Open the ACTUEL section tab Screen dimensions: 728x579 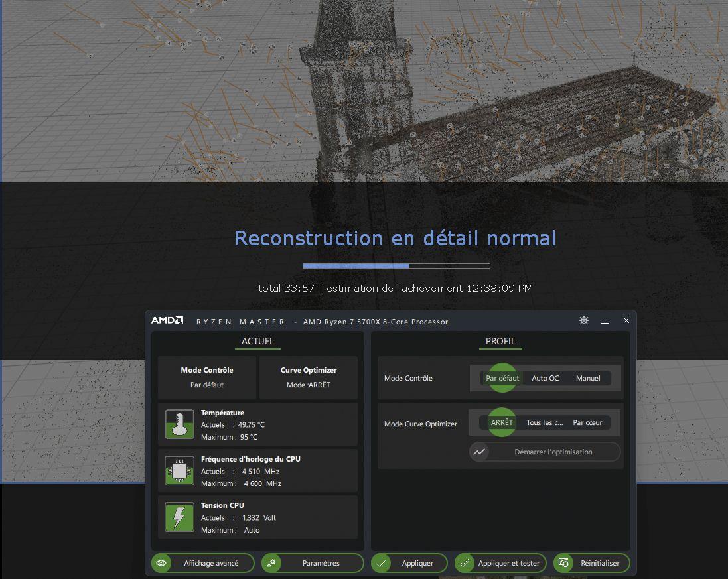pyautogui.click(x=257, y=341)
